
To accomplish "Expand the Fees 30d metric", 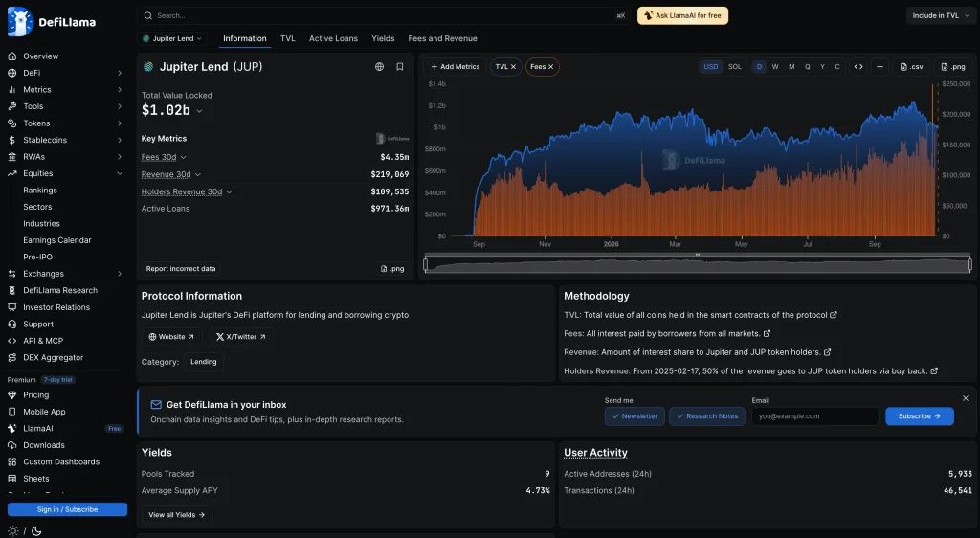I will coord(164,157).
